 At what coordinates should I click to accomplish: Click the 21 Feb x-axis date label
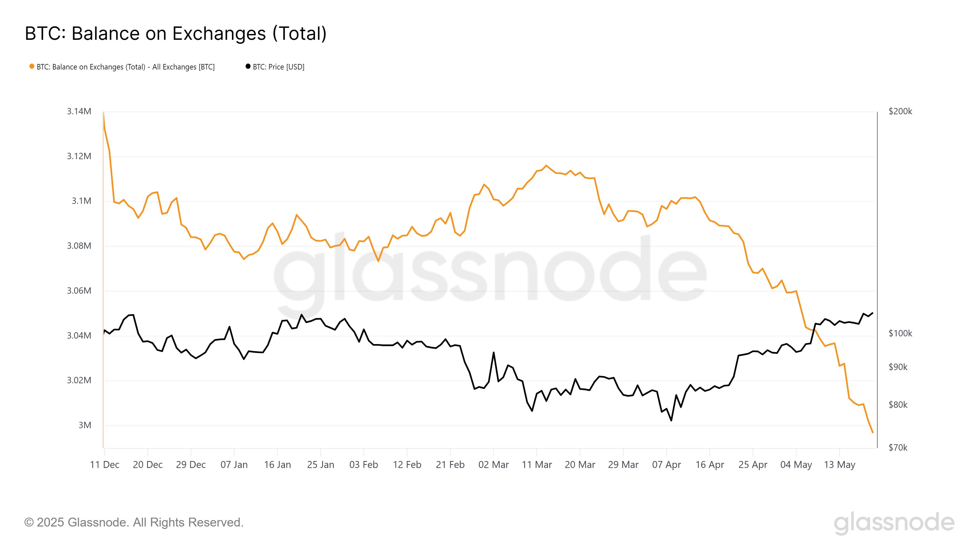coord(450,465)
